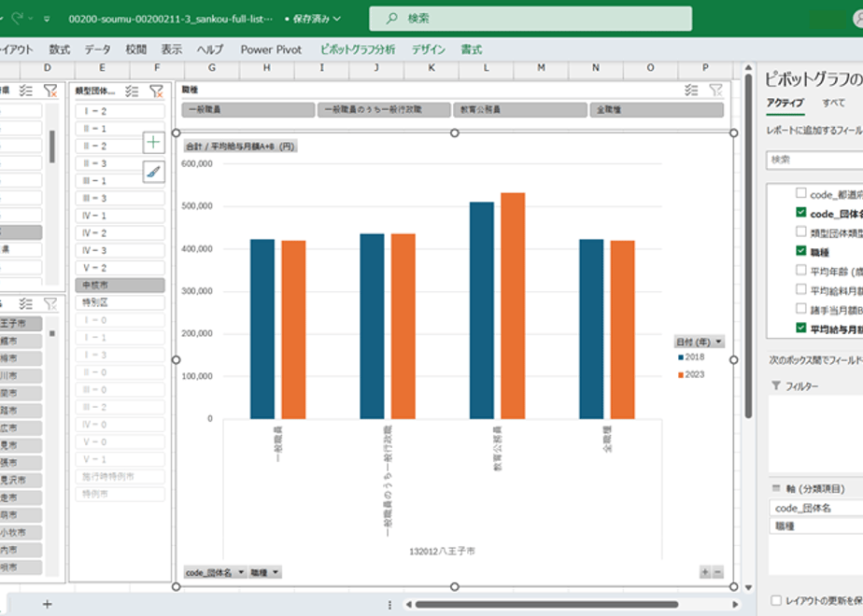Toggle multi-select on the 類型団体 slicer
Viewport: 863px width, 616px height.
[x=132, y=91]
